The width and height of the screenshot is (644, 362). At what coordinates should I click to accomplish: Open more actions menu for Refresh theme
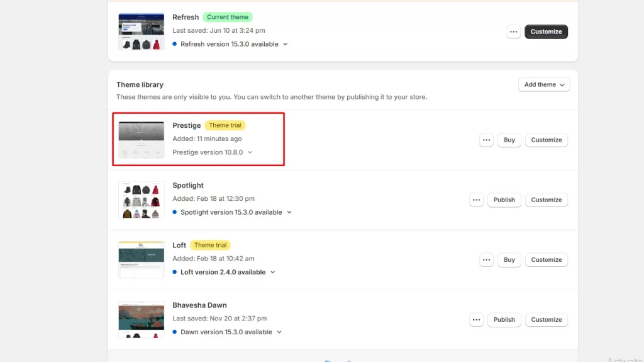(x=513, y=31)
